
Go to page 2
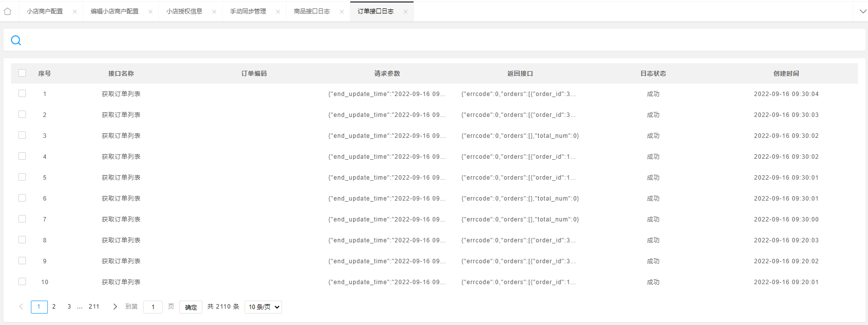(54, 307)
